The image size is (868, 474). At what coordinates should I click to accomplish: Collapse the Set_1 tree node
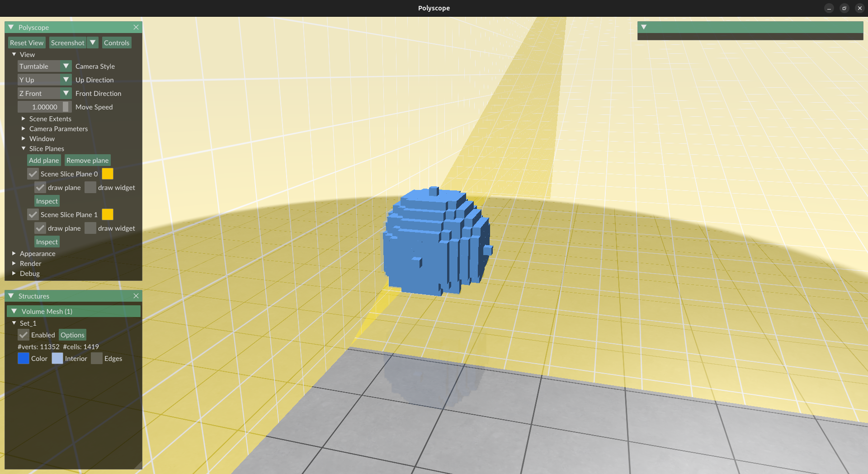14,323
